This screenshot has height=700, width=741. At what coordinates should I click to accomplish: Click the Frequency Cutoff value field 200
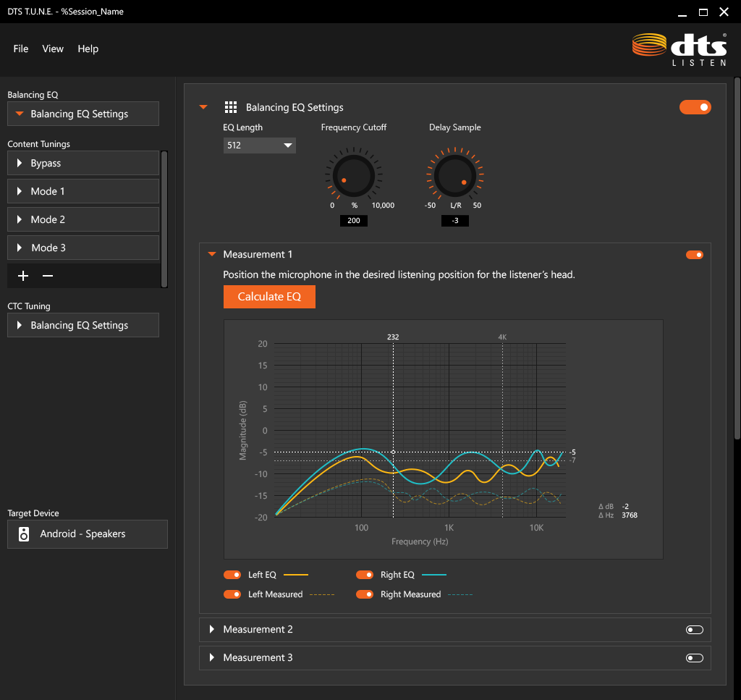pyautogui.click(x=353, y=221)
